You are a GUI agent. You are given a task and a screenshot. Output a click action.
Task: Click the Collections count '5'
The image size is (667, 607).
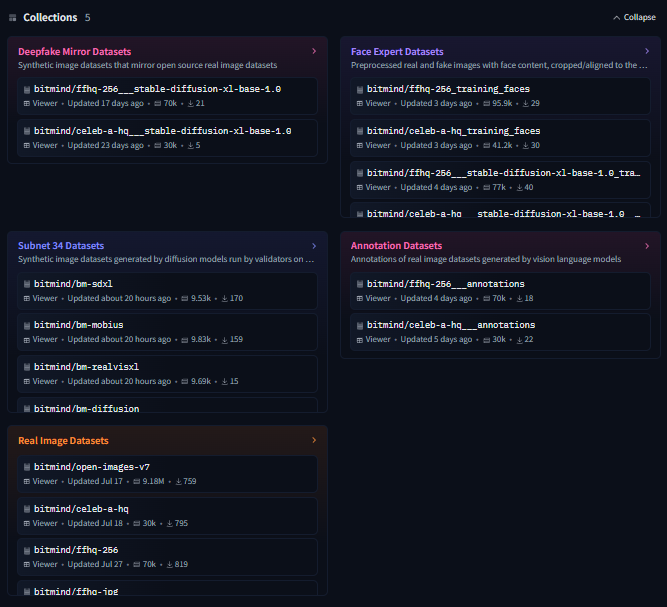click(87, 17)
